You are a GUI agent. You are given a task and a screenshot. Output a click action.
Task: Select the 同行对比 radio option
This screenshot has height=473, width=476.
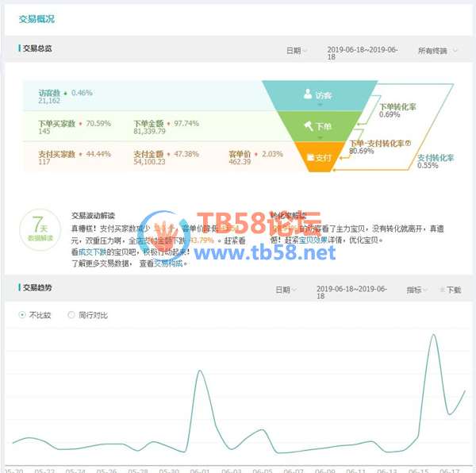click(x=71, y=315)
